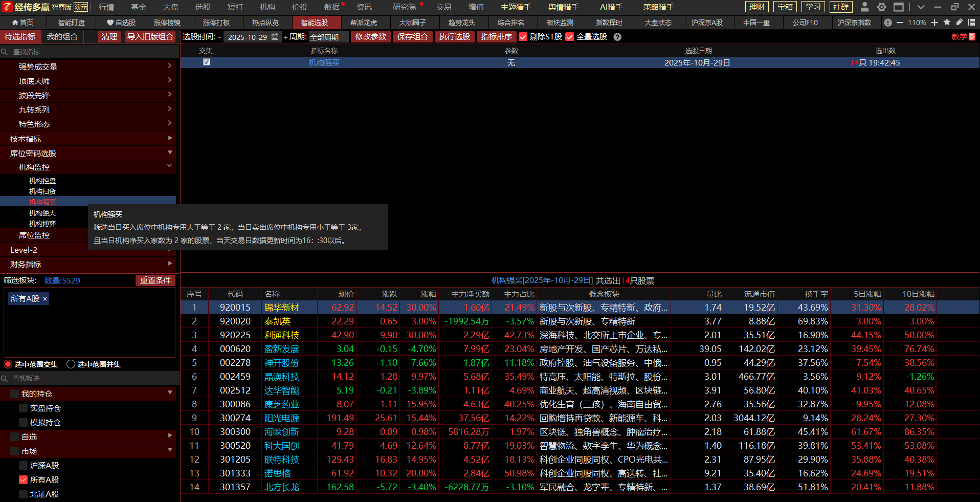The image size is (980, 502).
Task: Click the zoom in plus icon
Action: 934,23
